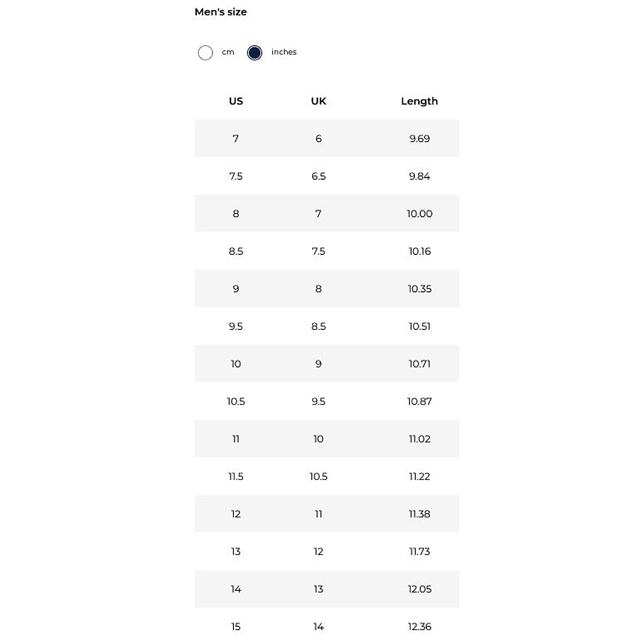Screen dimensions: 644x644
Task: Click UK size 9.5 cell
Action: pos(318,401)
